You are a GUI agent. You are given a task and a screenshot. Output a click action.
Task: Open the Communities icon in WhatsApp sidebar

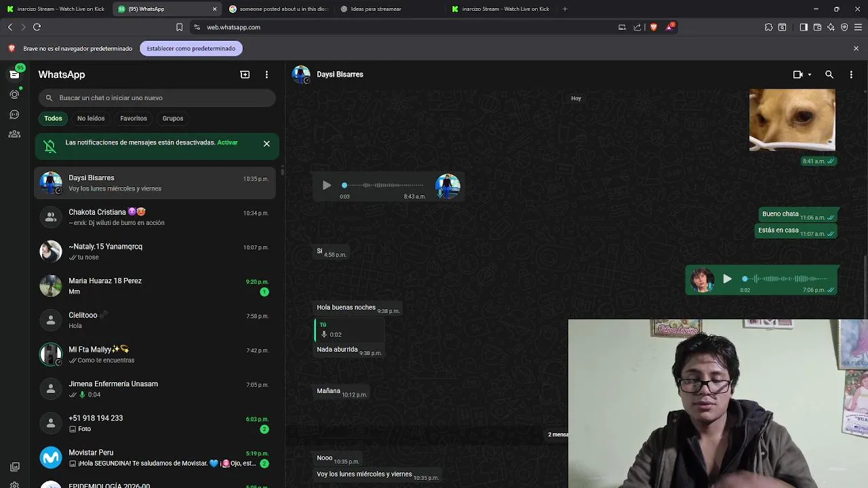tap(14, 134)
